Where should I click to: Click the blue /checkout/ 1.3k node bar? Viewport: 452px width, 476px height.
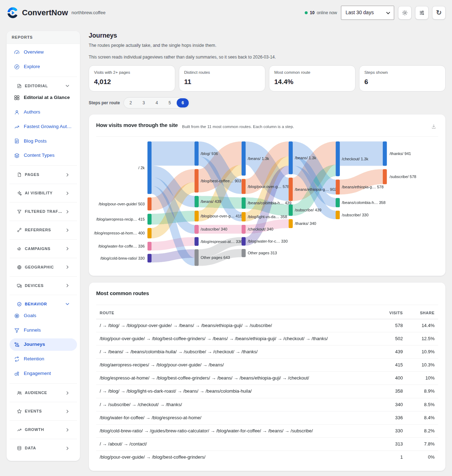click(x=338, y=159)
